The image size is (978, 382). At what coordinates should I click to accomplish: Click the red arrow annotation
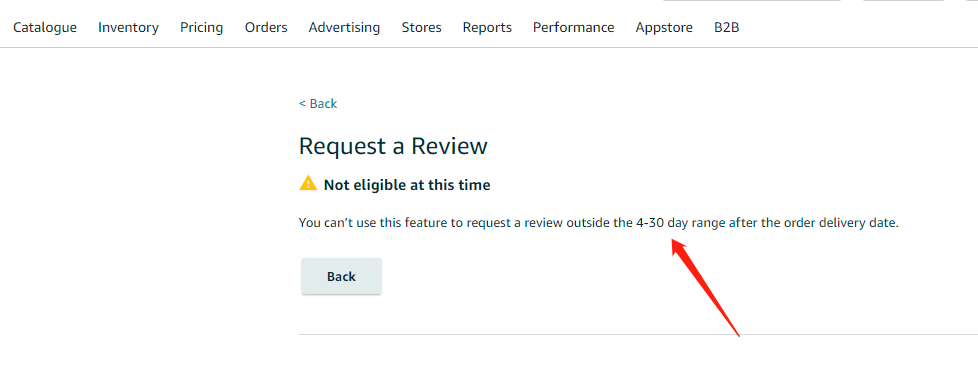pyautogui.click(x=705, y=288)
